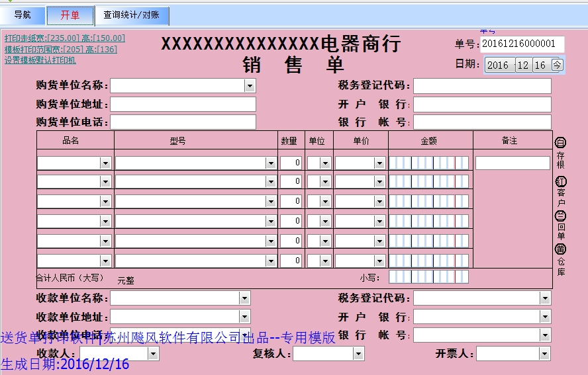Screen dimensions: 588x375
Task: Expand 品名 dropdown in first row
Action: (105, 163)
